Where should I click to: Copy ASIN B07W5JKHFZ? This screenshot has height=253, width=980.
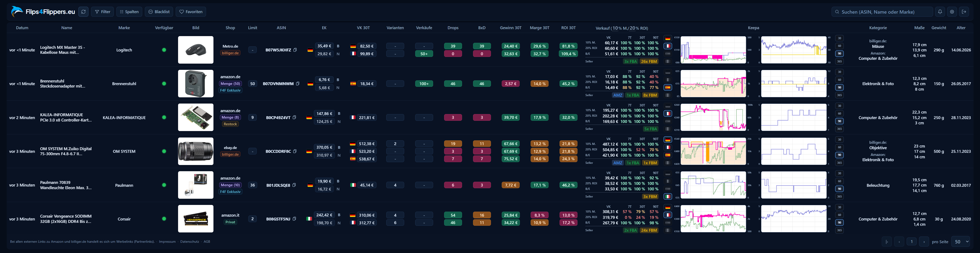[295, 50]
